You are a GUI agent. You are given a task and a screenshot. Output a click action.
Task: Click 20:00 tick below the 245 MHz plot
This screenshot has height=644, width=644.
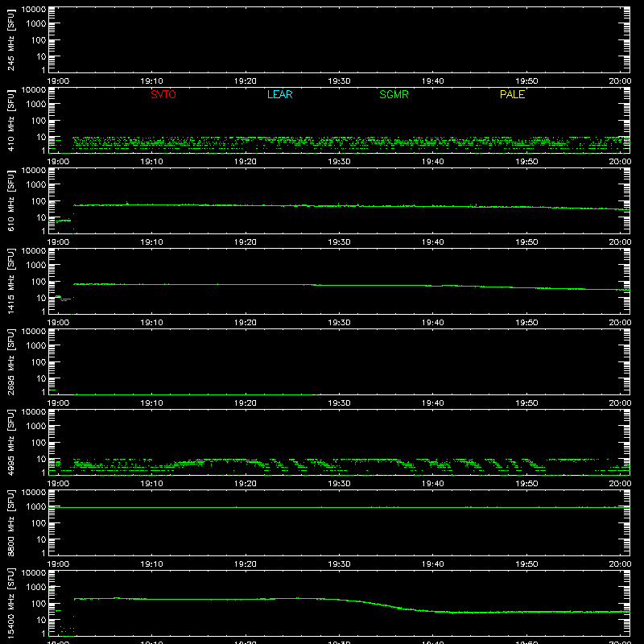click(620, 81)
